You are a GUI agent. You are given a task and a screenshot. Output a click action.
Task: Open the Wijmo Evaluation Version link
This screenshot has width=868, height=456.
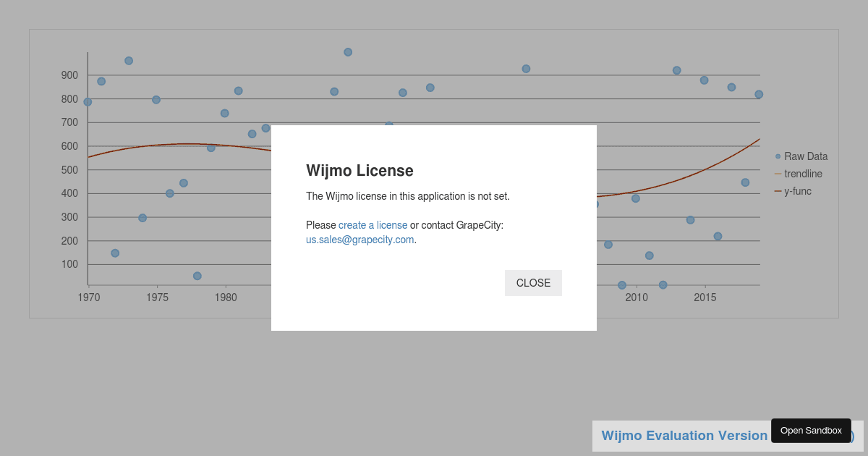click(x=684, y=436)
